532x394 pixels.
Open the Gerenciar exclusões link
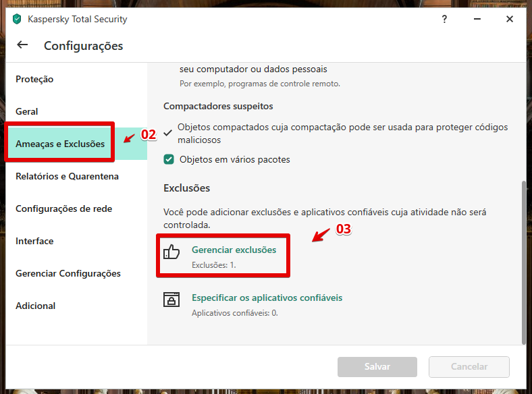(234, 250)
